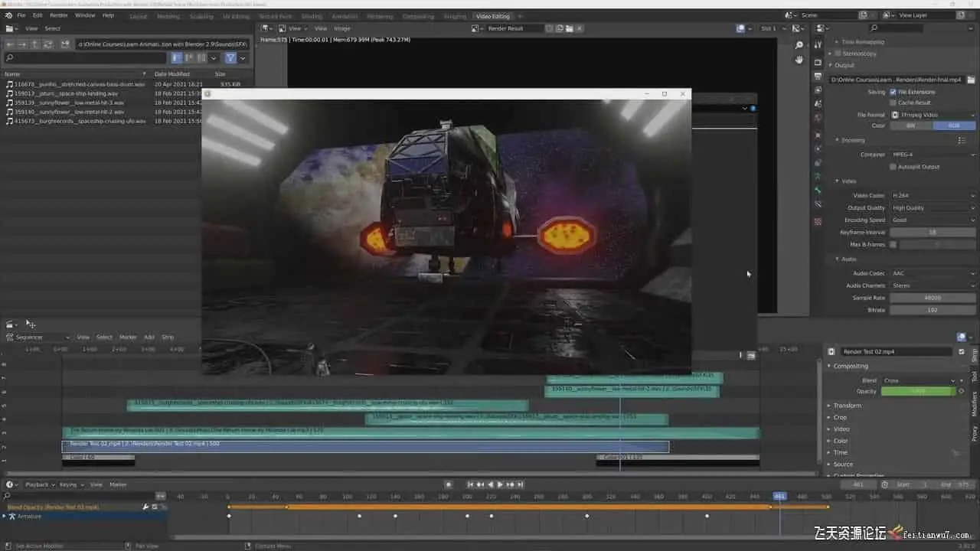Switch file browser to vertical list display

[177, 57]
